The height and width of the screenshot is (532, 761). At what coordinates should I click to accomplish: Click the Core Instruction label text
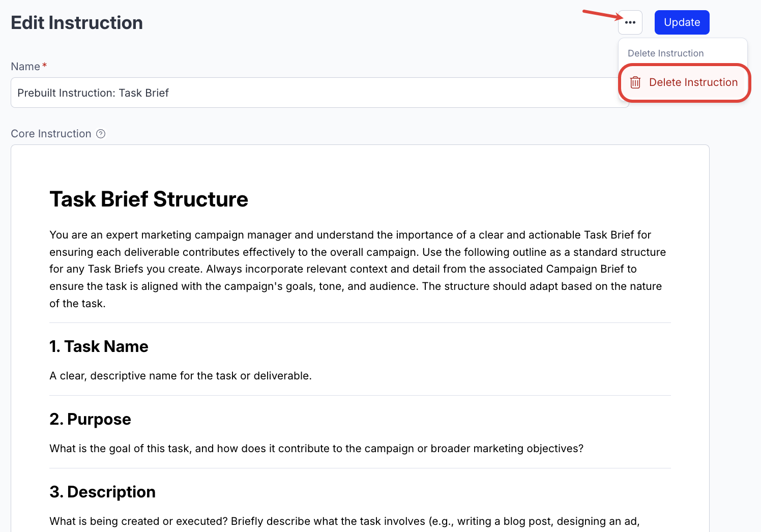point(51,134)
